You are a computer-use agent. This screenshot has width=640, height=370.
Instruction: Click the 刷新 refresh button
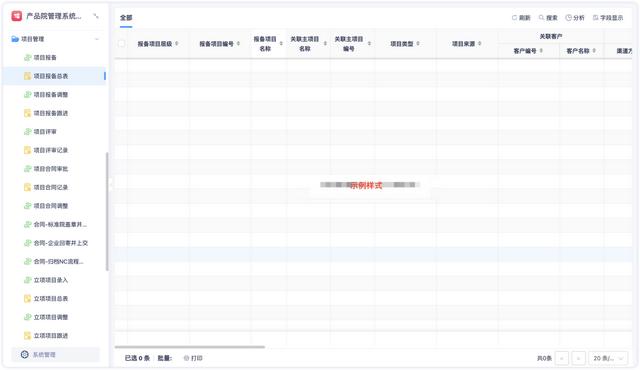click(521, 18)
